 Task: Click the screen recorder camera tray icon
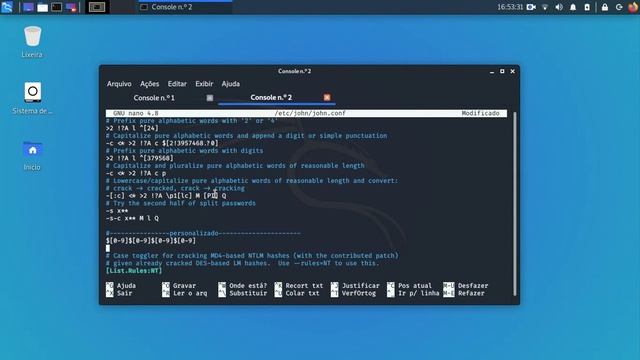[x=531, y=7]
